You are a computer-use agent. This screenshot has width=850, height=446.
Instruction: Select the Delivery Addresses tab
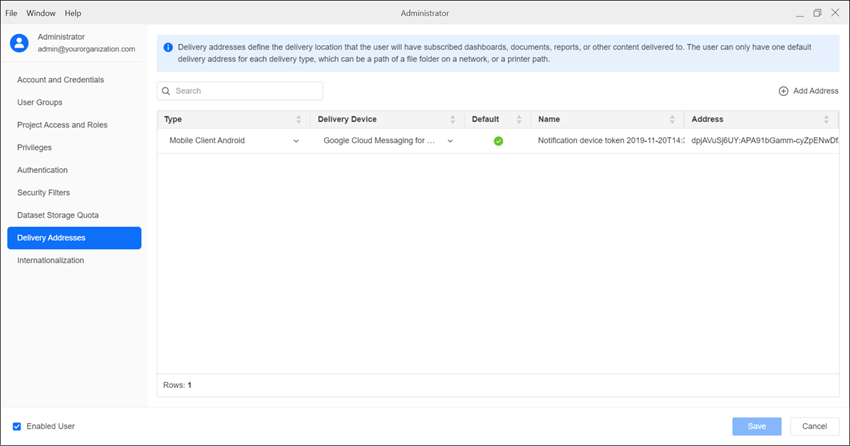click(74, 238)
